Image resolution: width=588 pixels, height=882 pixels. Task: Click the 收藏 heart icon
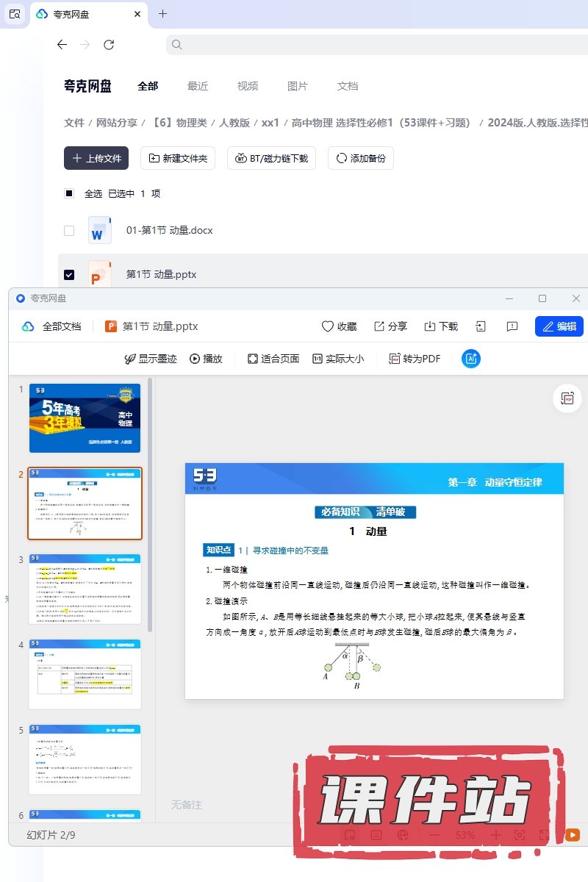point(328,326)
